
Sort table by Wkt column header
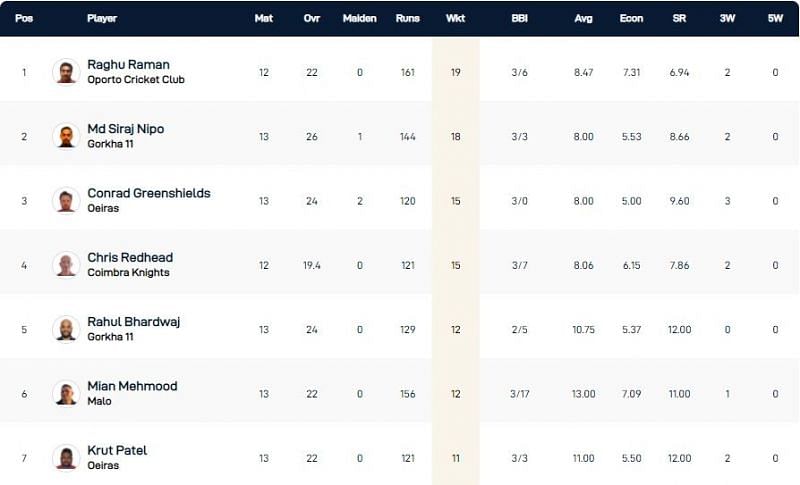455,18
